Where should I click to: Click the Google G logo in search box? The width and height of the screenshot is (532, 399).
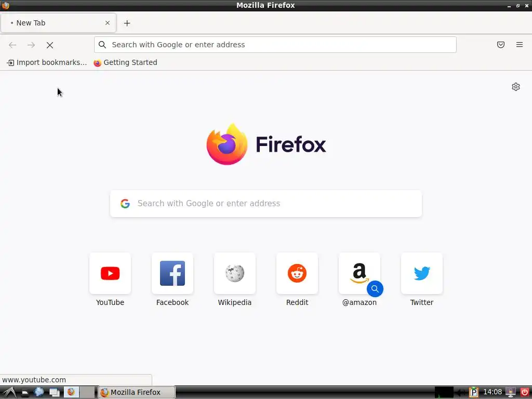[x=125, y=204]
